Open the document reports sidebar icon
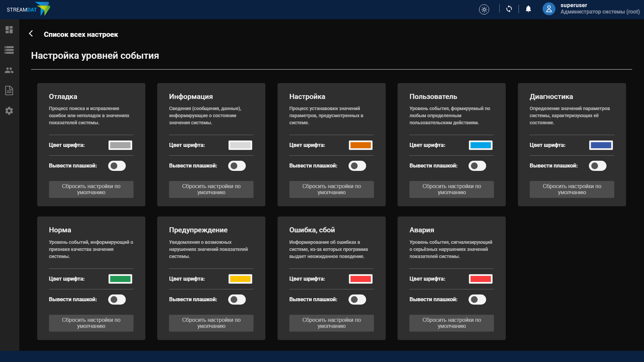 [9, 90]
